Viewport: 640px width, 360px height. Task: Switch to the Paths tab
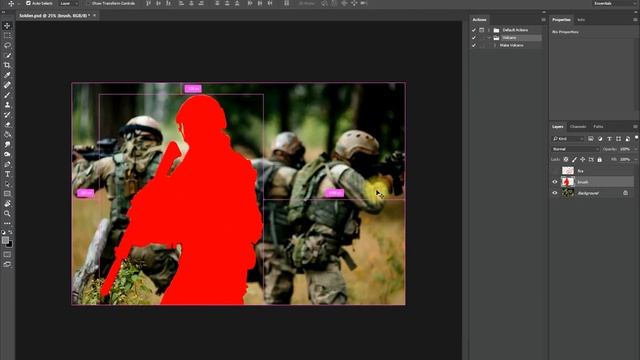pos(598,127)
